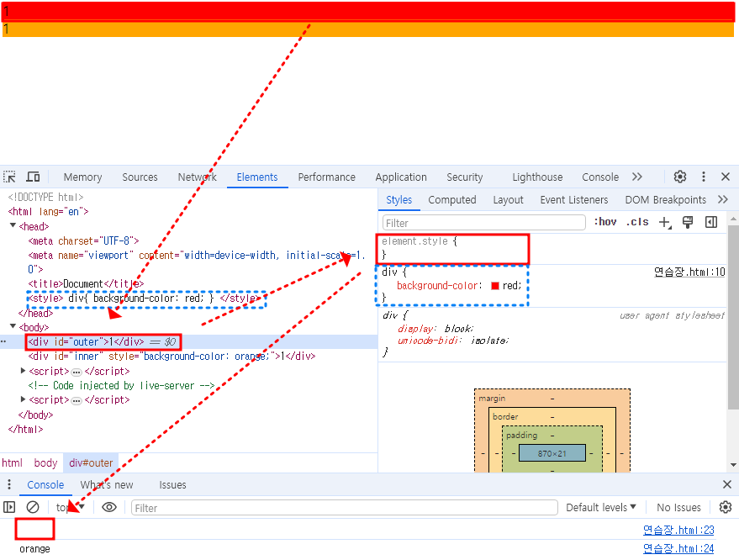Viewport: 739px width, 560px height.
Task: Select the Styles sub-tab
Action: tap(399, 200)
